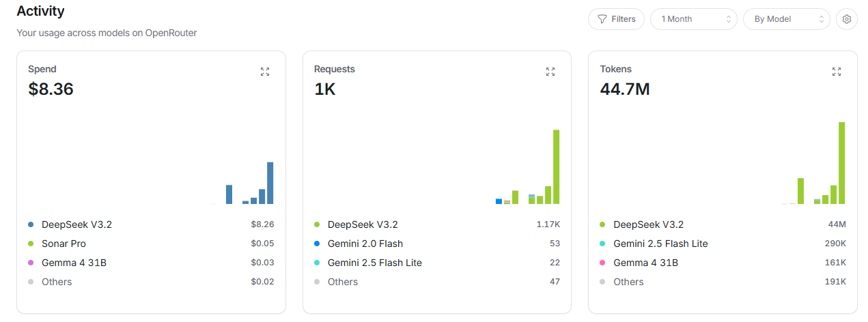Expand the Requests chart to fullscreen
The height and width of the screenshot is (322, 868).
point(550,72)
